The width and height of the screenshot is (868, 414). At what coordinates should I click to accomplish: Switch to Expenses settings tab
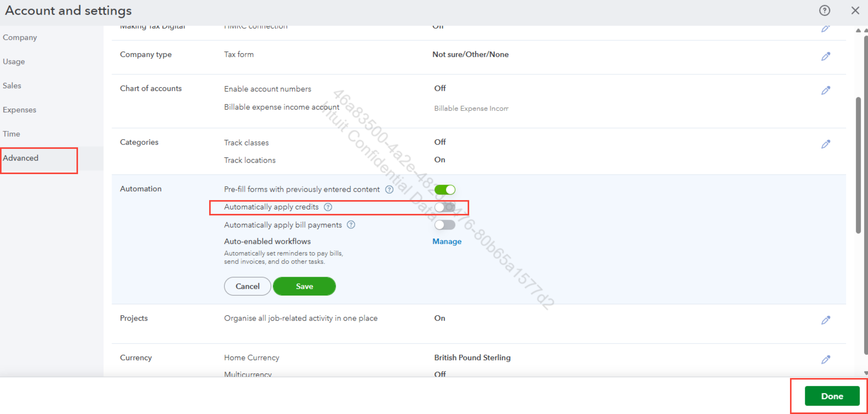pos(20,110)
